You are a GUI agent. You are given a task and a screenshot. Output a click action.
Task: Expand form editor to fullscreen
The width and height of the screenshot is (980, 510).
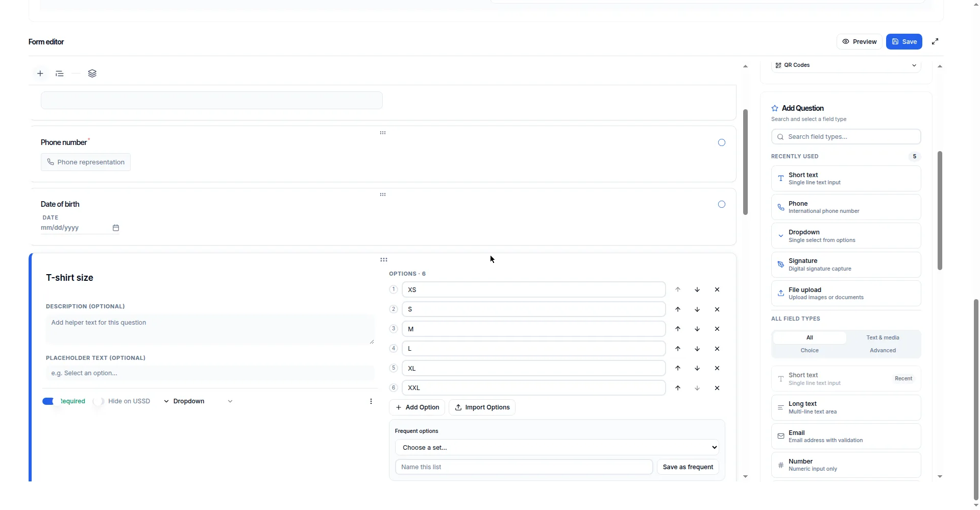935,41
